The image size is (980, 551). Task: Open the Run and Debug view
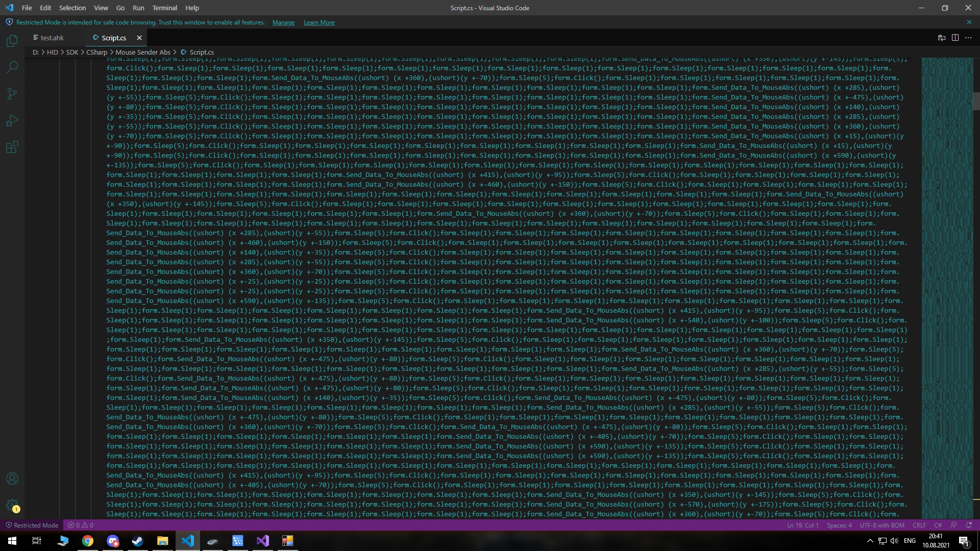click(x=12, y=120)
